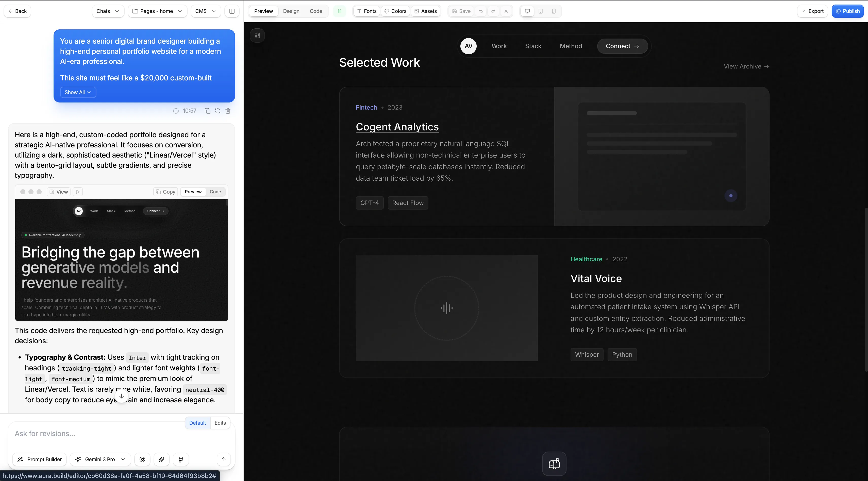Switch to mobile viewport preview
This screenshot has height=481, width=868.
554,11
